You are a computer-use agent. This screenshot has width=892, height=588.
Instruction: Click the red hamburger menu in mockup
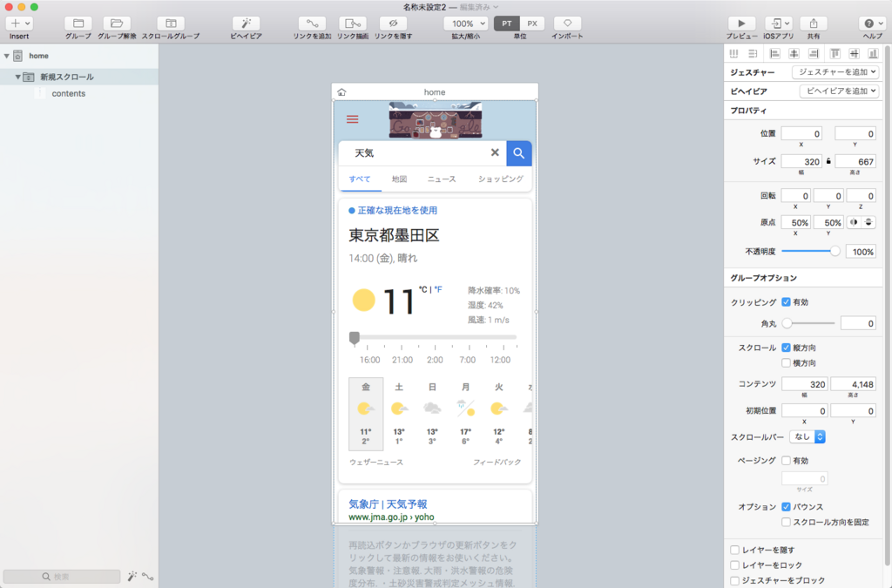point(353,118)
